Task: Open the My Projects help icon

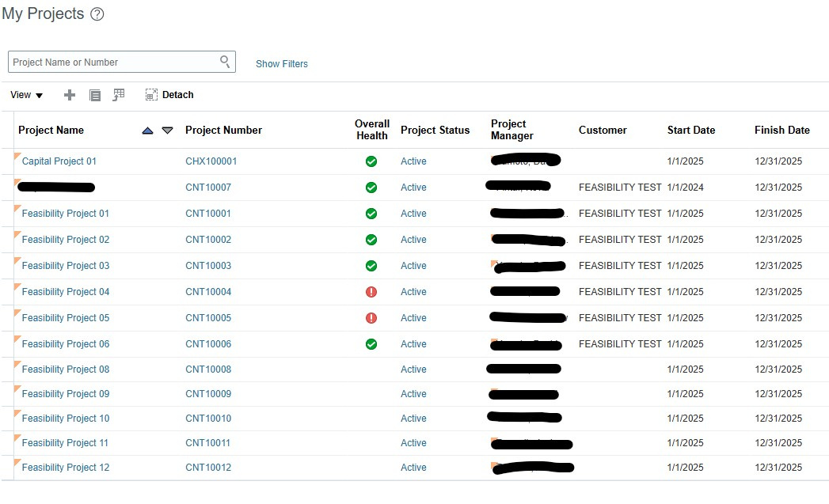Action: (97, 14)
